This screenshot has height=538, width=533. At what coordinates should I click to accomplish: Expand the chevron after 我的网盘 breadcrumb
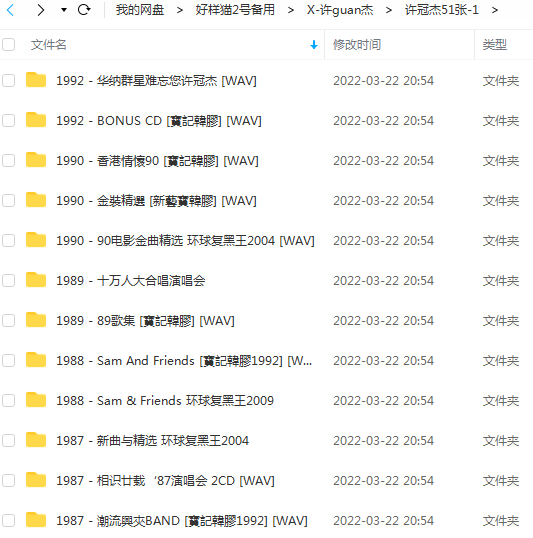click(179, 10)
